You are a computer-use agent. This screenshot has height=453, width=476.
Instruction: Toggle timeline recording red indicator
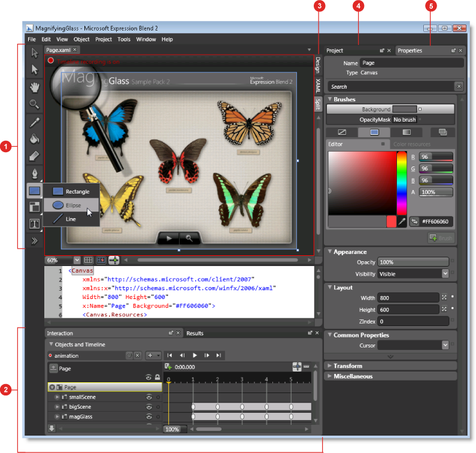51,61
